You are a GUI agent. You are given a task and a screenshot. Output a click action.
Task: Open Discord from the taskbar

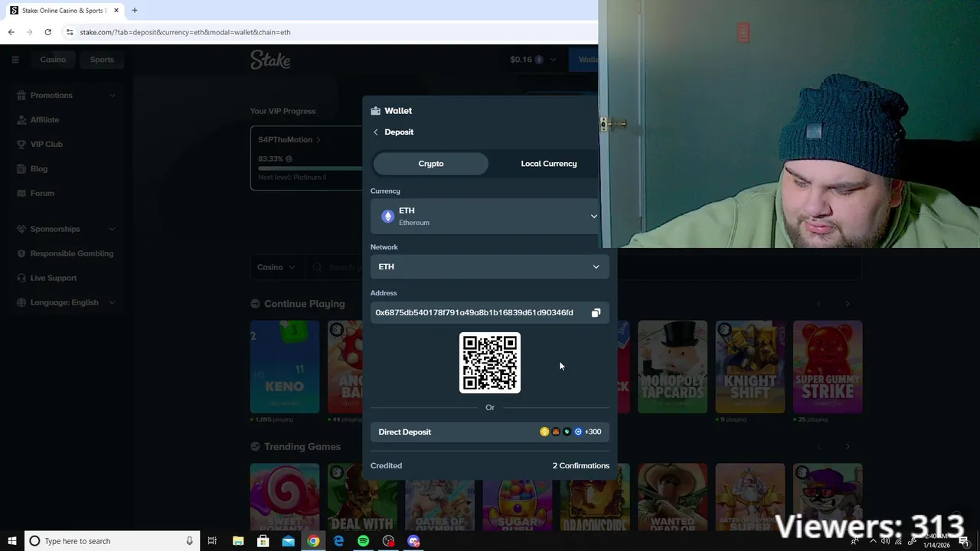(413, 541)
